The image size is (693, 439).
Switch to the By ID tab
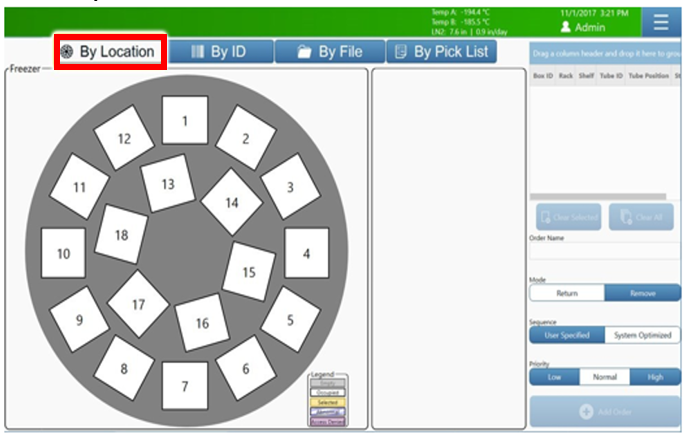[x=218, y=52]
